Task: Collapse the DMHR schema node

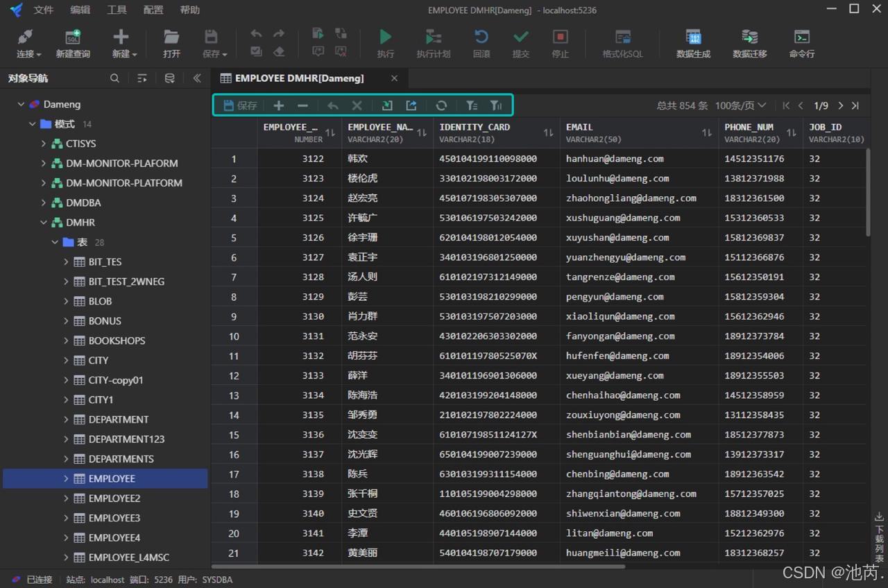Action: 43,222
